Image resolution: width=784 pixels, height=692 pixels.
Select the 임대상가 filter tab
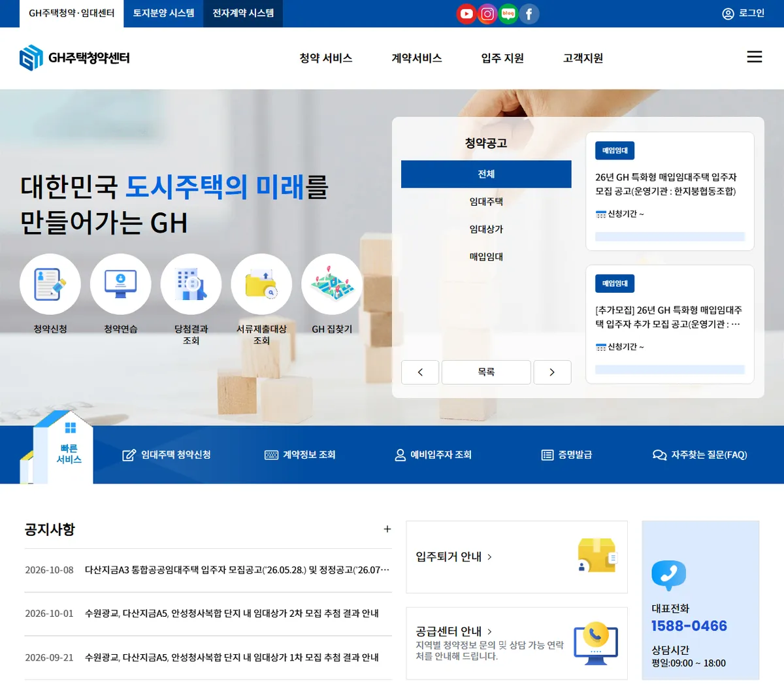click(486, 229)
